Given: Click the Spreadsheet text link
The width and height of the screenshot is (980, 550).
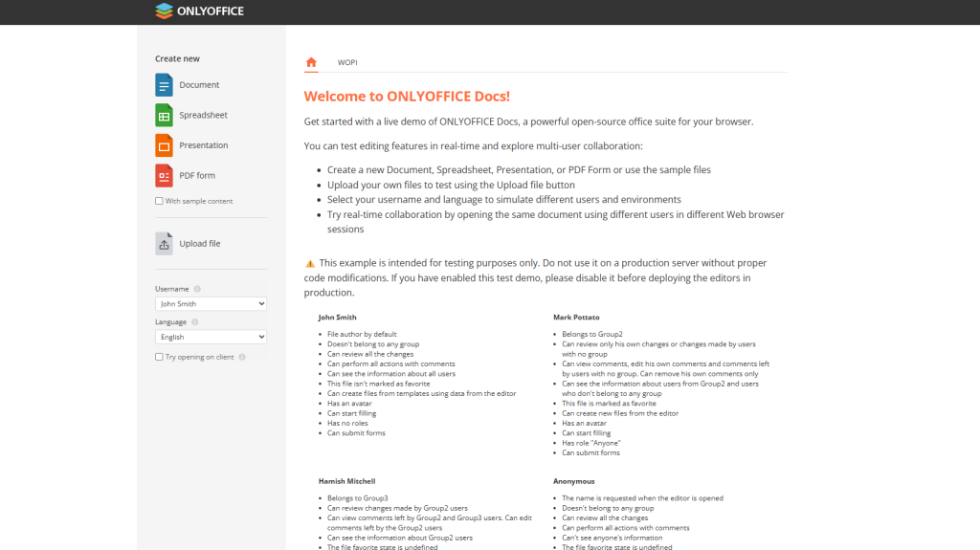Looking at the screenshot, I should [203, 116].
